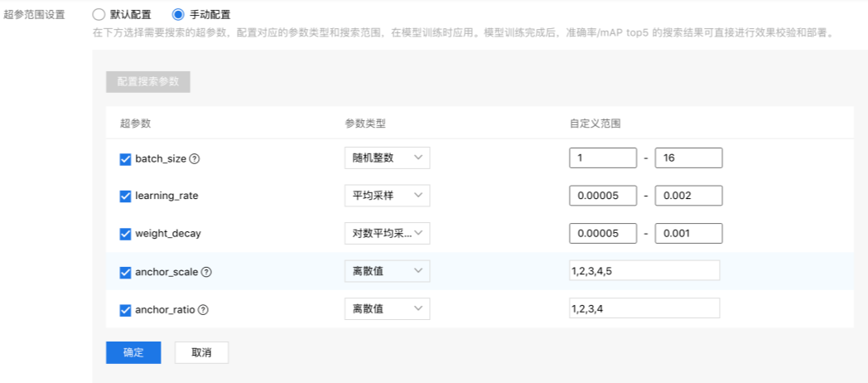The image size is (868, 383).
Task: Click batch_size maximum field showing 16
Action: [x=688, y=158]
